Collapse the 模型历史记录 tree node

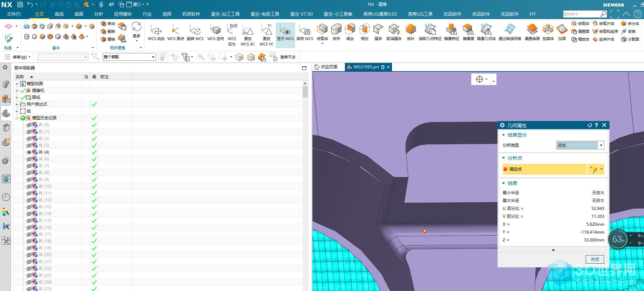pos(17,118)
